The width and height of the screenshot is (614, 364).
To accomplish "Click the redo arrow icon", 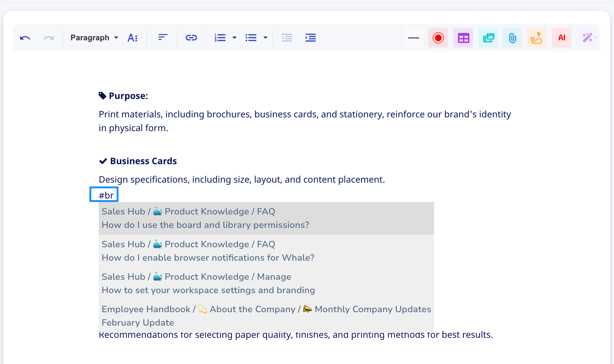I will [x=49, y=38].
